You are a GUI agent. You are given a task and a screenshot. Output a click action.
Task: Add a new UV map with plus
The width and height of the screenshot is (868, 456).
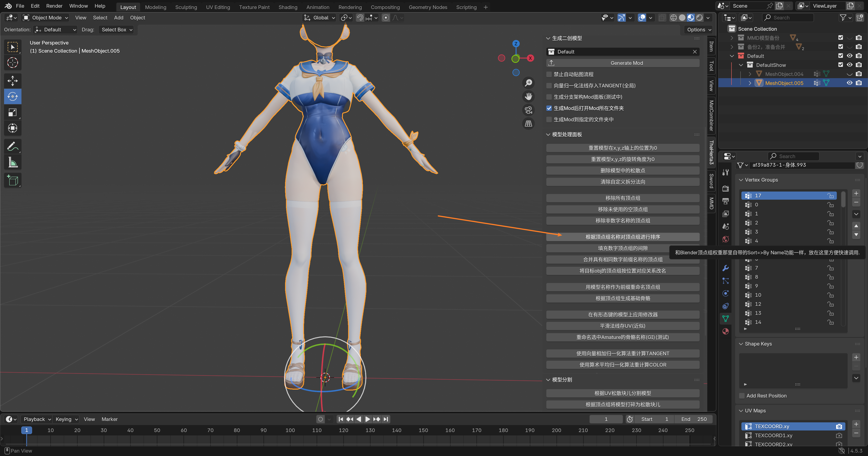(856, 424)
